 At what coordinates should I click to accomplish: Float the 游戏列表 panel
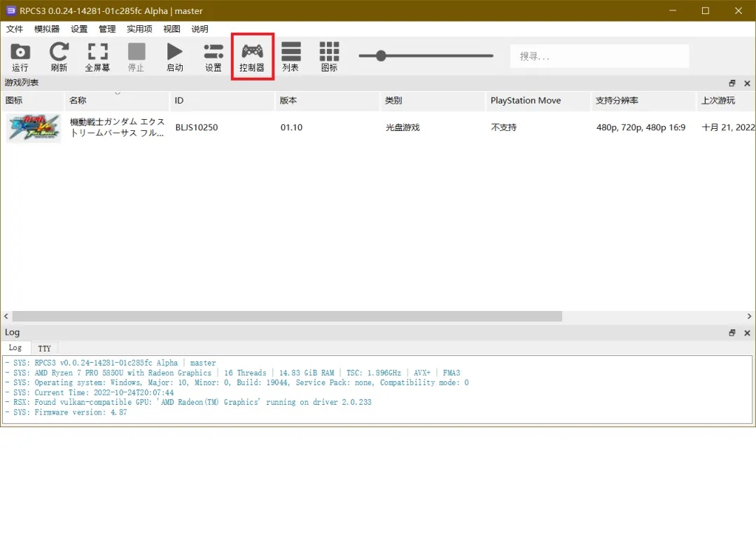coord(732,83)
